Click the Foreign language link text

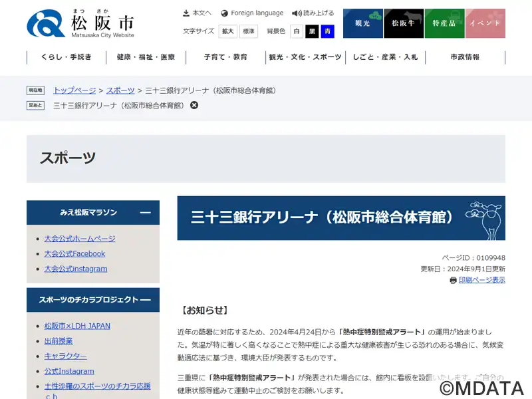click(257, 13)
